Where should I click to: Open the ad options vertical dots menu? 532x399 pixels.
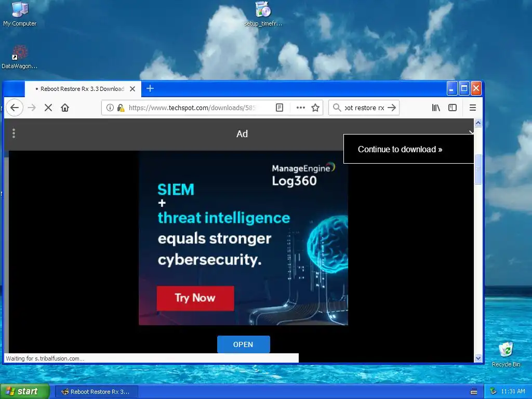(x=14, y=134)
